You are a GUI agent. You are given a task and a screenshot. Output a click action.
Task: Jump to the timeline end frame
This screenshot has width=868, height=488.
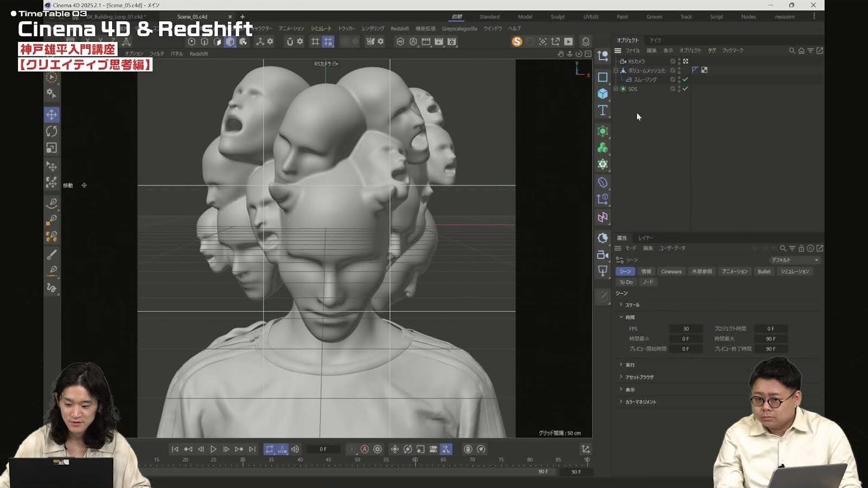(x=252, y=449)
